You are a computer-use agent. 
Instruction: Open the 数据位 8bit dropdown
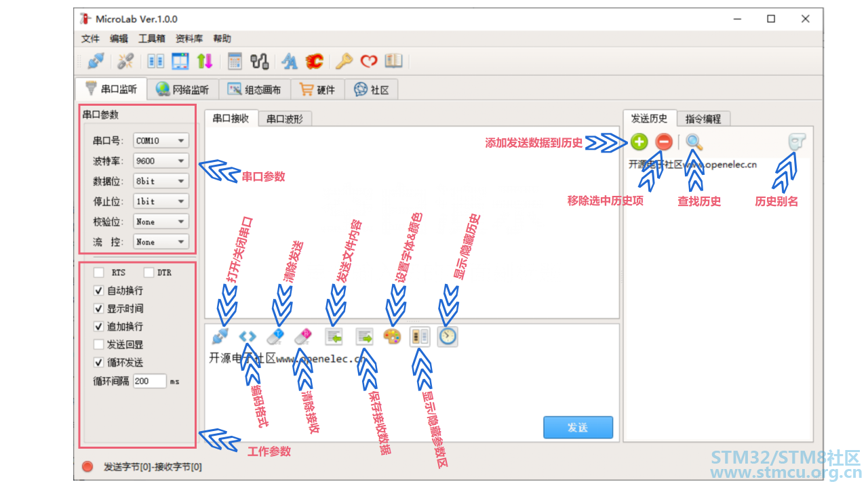click(161, 182)
